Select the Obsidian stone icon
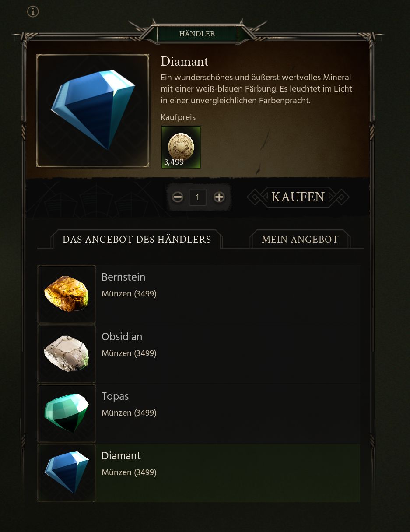 click(67, 353)
